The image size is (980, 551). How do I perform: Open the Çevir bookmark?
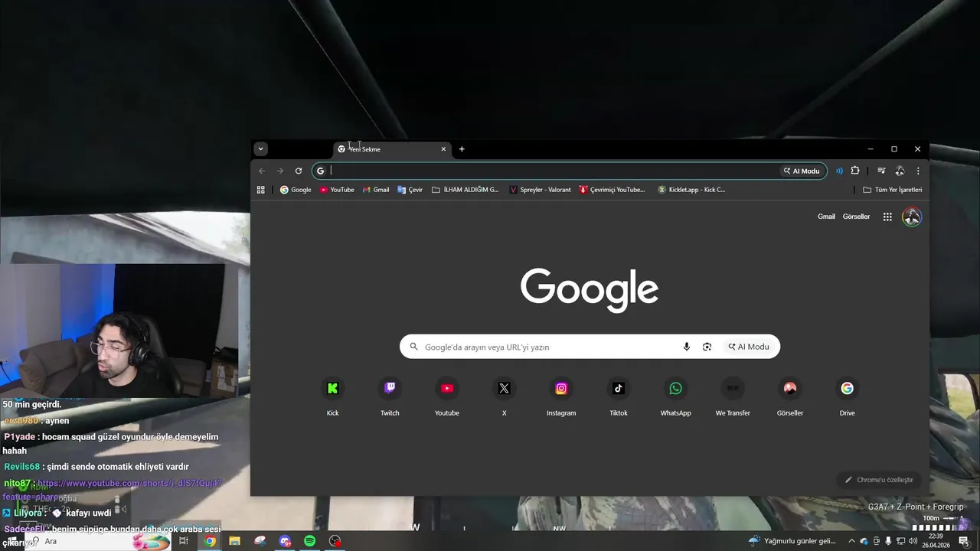410,190
